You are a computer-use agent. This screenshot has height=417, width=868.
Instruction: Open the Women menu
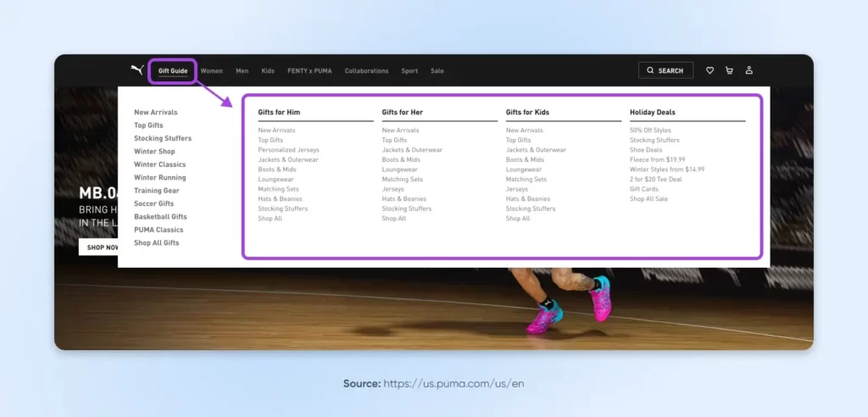211,71
